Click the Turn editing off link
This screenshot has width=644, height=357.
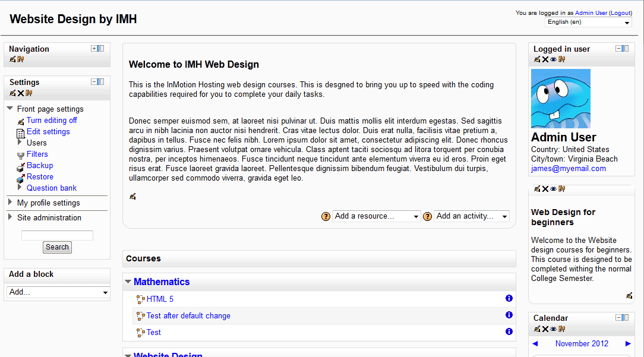tap(52, 120)
